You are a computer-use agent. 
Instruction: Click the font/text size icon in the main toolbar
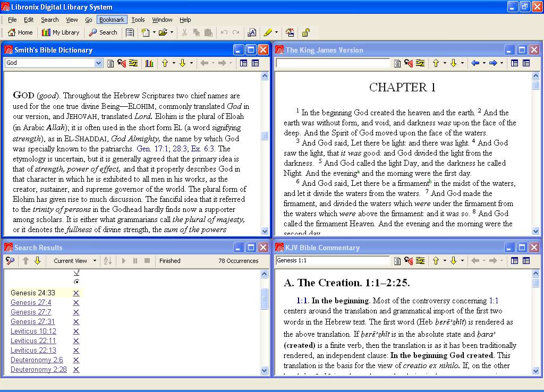[x=251, y=32]
